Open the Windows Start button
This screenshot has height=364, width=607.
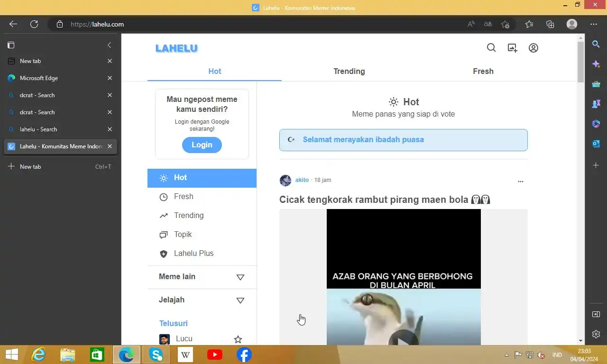pyautogui.click(x=12, y=355)
